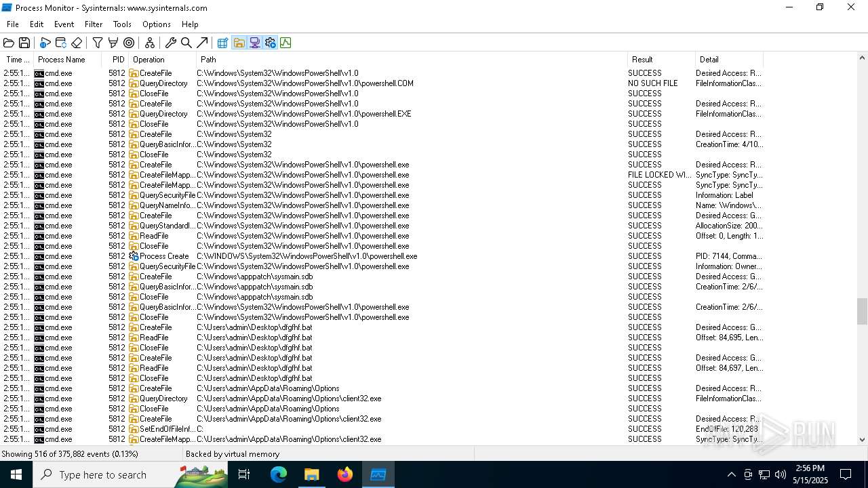The height and width of the screenshot is (488, 868).
Task: Open Task View on the taskbar
Action: coord(244,474)
